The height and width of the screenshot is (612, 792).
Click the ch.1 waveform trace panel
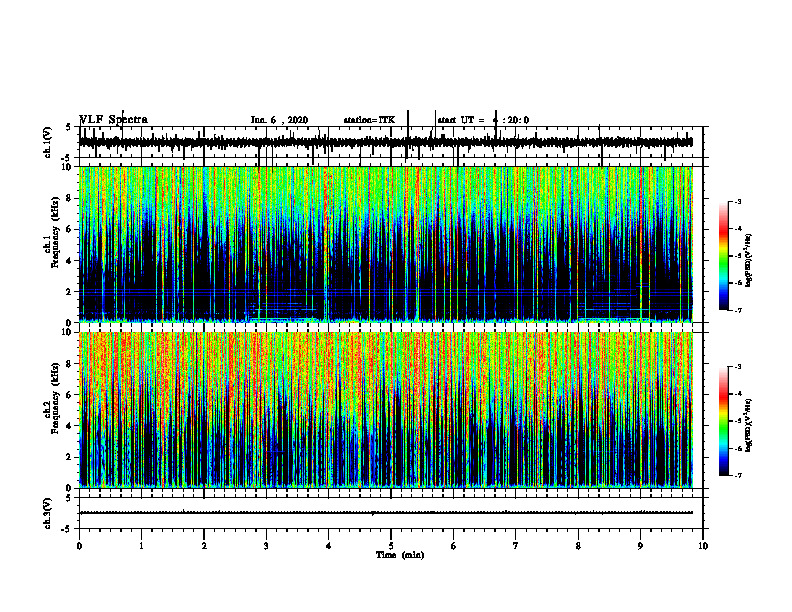coord(391,142)
